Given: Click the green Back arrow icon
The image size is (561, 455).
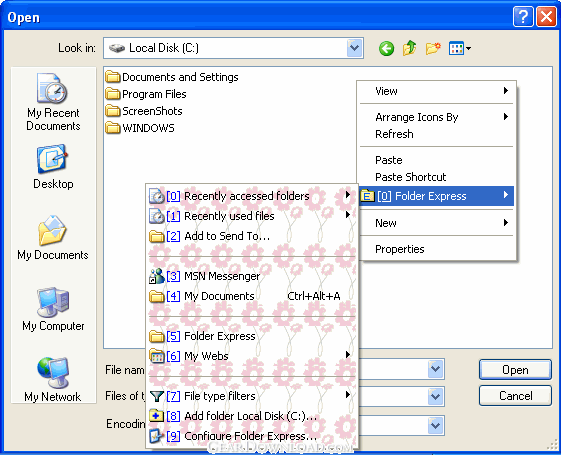Looking at the screenshot, I should pyautogui.click(x=386, y=48).
